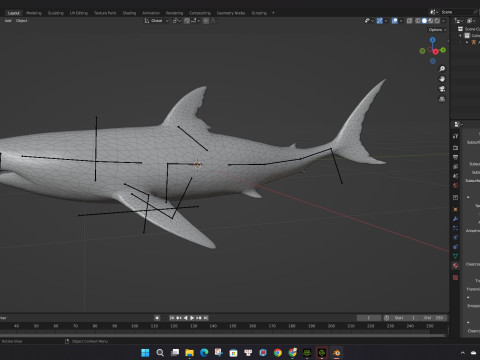The width and height of the screenshot is (480, 360).
Task: Switch to material preview shading
Action: [x=431, y=21]
